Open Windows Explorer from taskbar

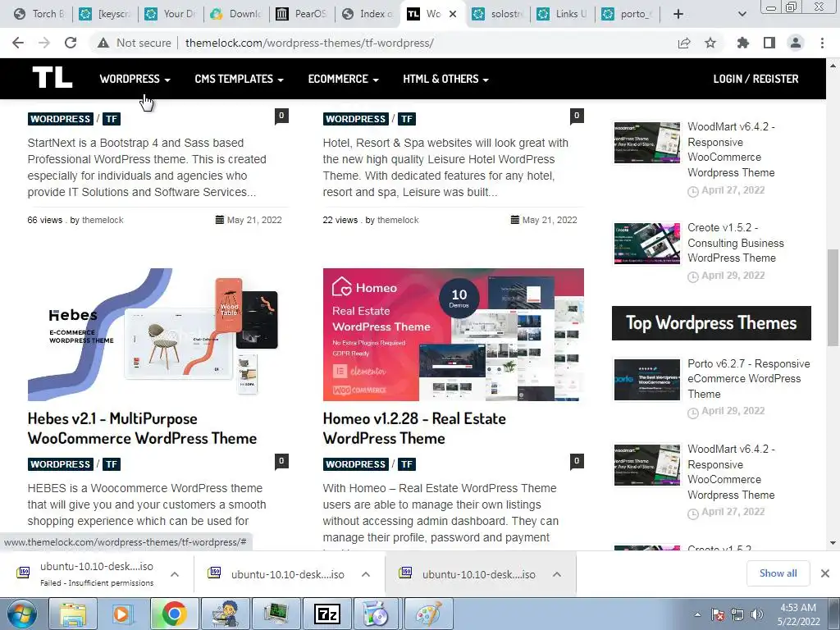pyautogui.click(x=73, y=614)
